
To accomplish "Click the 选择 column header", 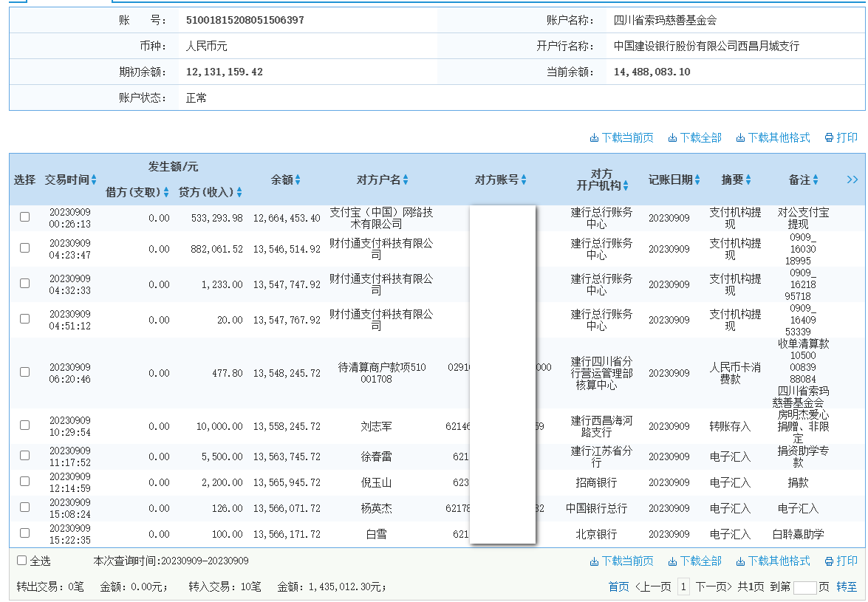I will click(x=24, y=179).
